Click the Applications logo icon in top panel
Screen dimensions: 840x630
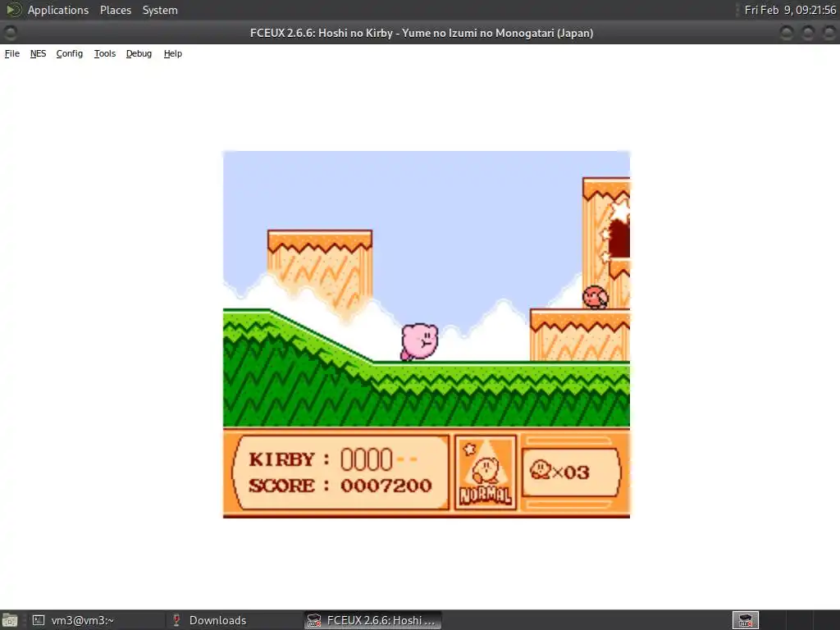click(13, 10)
